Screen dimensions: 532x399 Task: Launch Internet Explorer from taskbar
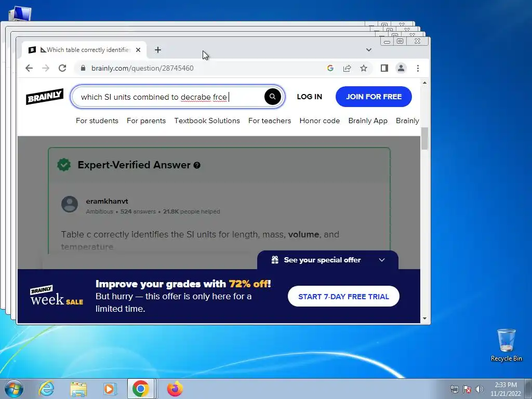(x=46, y=389)
